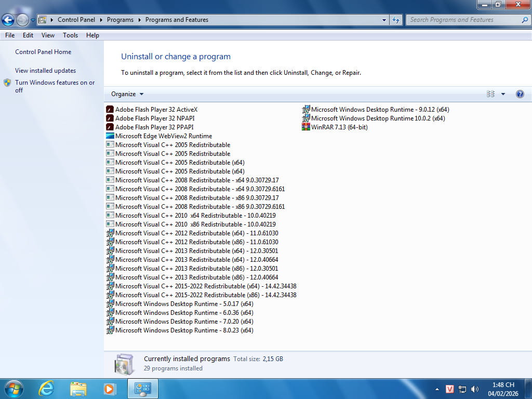Click the WinRAR 7.13 (64-bit) icon
The width and height of the screenshot is (532, 399).
(x=305, y=127)
